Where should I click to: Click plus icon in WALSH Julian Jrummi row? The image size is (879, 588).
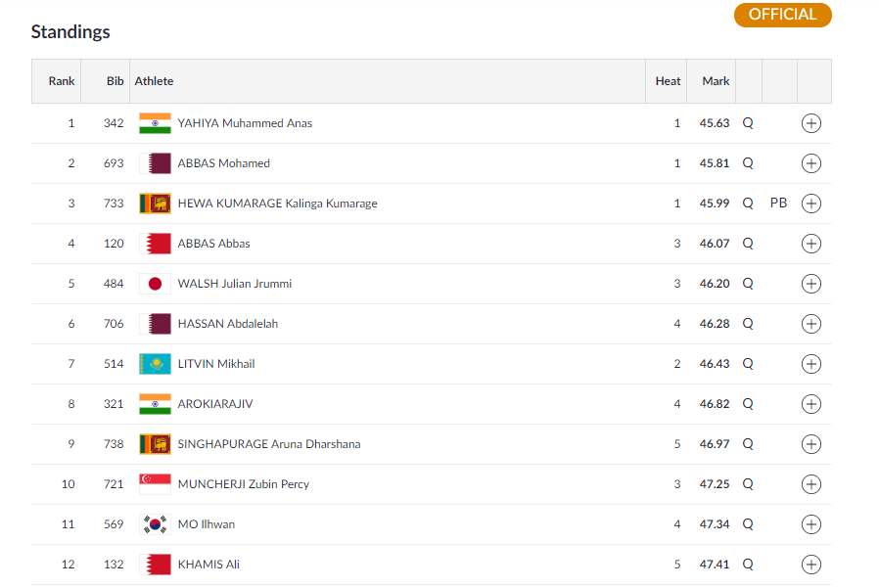click(x=810, y=284)
